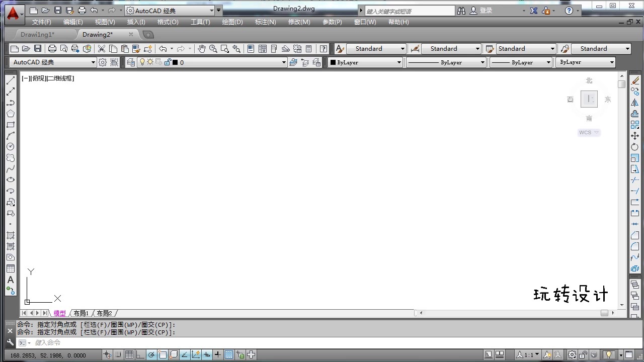This screenshot has height=362, width=644.
Task: Toggle Lineweight display in status bar
Action: pyautogui.click(x=218, y=355)
